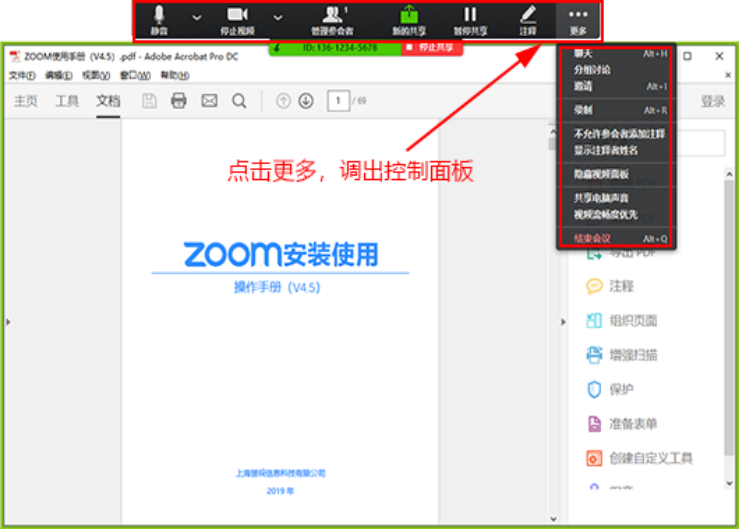The height and width of the screenshot is (530, 739).
Task: Collapse the right tools pane arrow
Action: (563, 322)
